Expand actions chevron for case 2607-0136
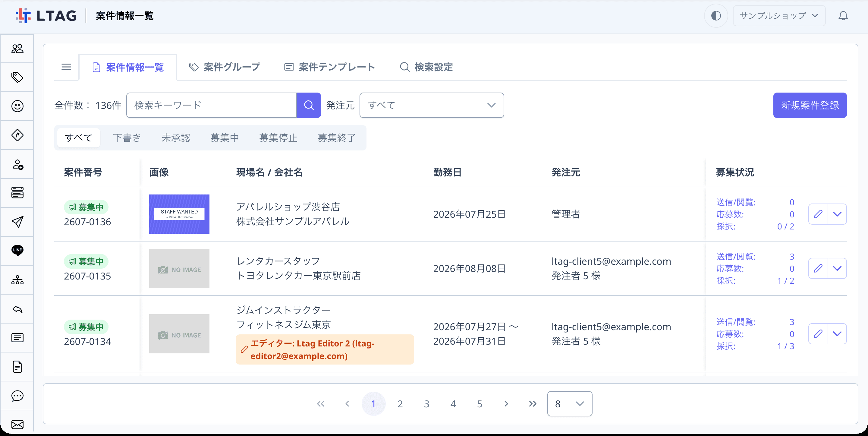868x436 pixels. coord(837,214)
